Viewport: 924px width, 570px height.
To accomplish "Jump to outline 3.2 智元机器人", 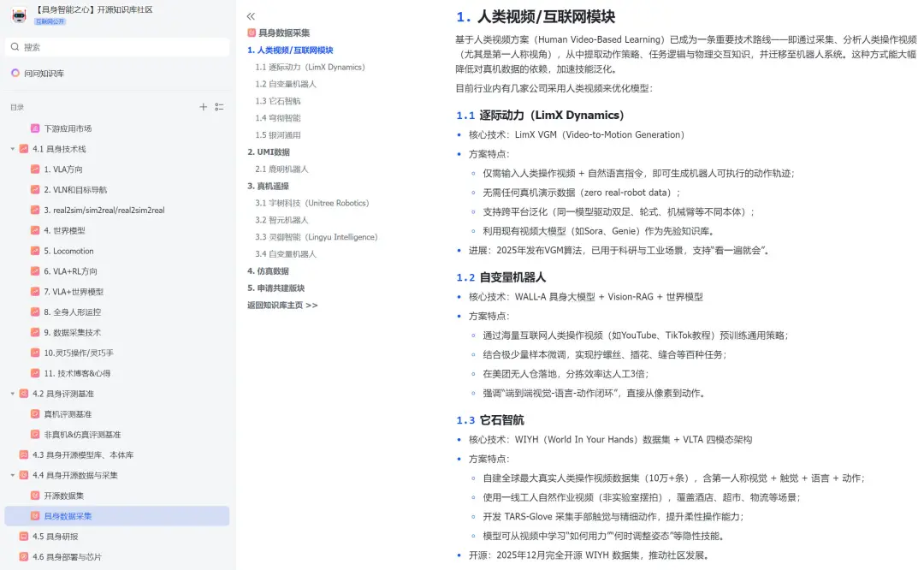I will (x=281, y=220).
